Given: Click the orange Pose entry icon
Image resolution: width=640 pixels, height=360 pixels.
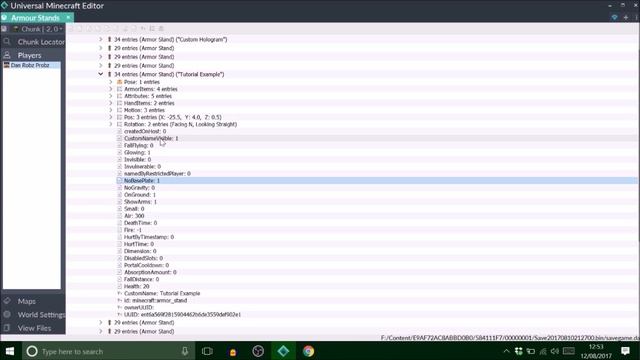Looking at the screenshot, I should [x=120, y=82].
